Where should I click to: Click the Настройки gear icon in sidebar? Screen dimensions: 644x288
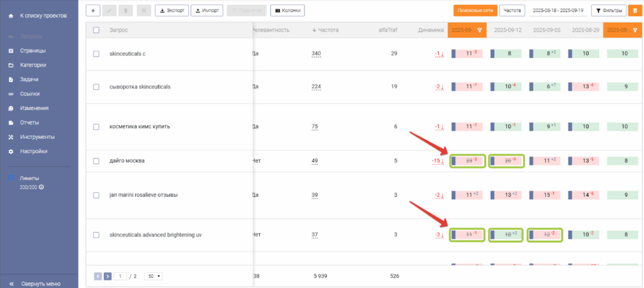tap(11, 152)
